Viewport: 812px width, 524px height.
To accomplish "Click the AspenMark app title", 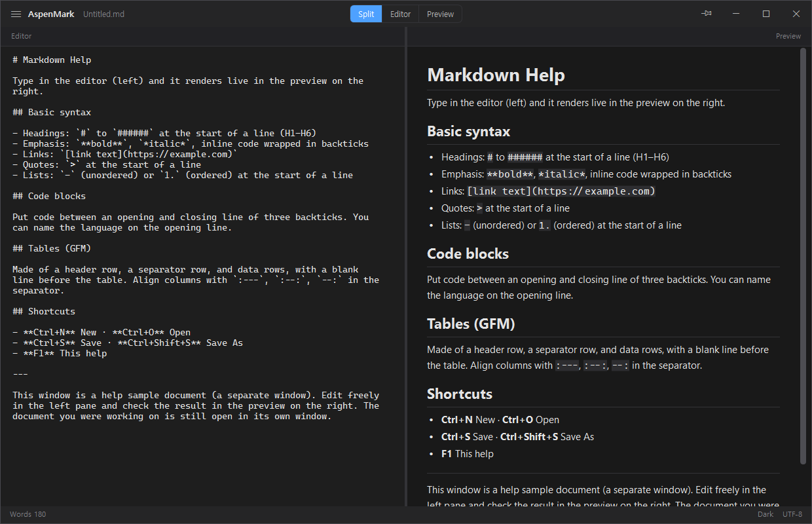I will tap(51, 14).
